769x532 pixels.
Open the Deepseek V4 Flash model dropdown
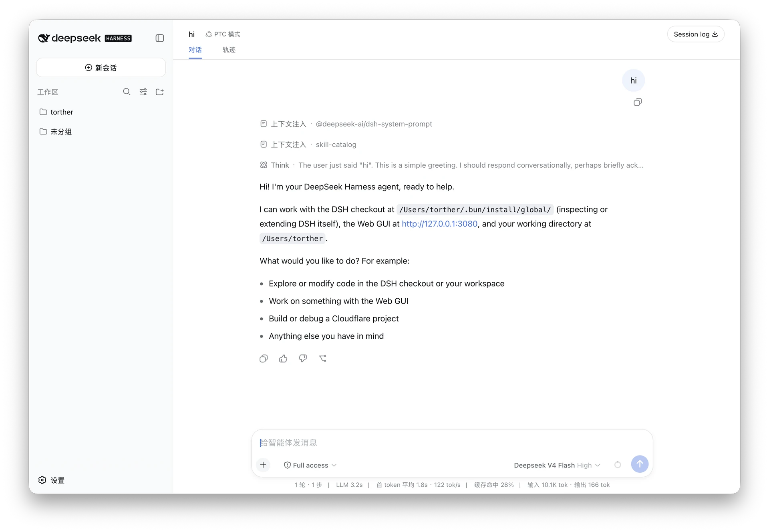coord(557,465)
